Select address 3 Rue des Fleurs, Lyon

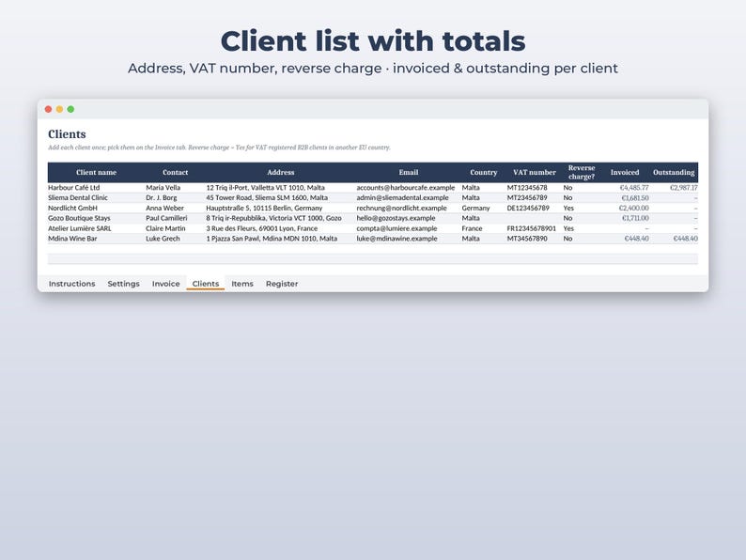click(x=262, y=228)
